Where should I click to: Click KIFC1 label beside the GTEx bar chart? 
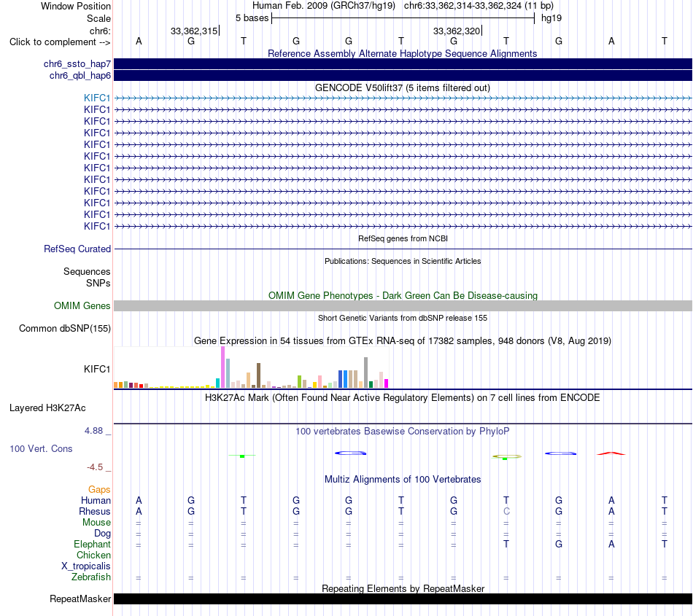pyautogui.click(x=97, y=369)
